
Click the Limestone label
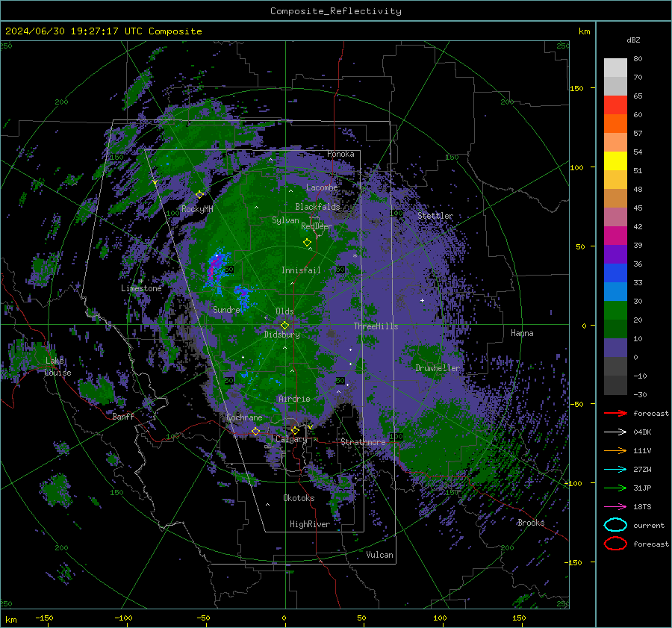click(x=141, y=288)
